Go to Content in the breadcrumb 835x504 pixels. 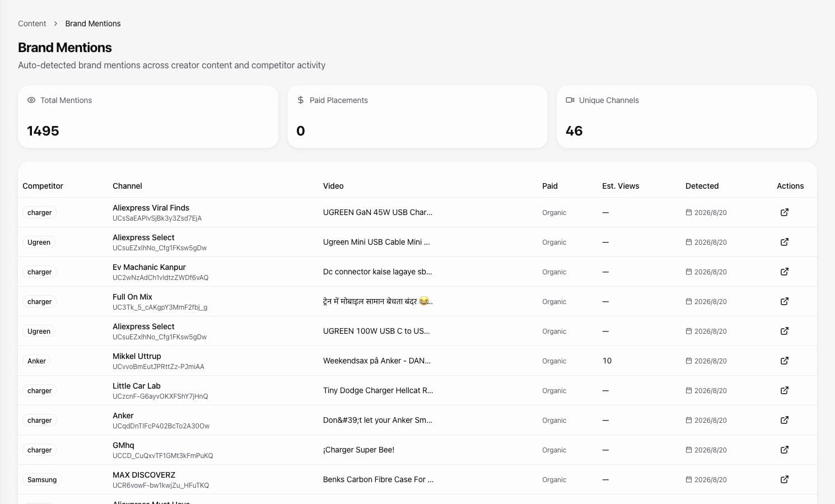point(32,24)
